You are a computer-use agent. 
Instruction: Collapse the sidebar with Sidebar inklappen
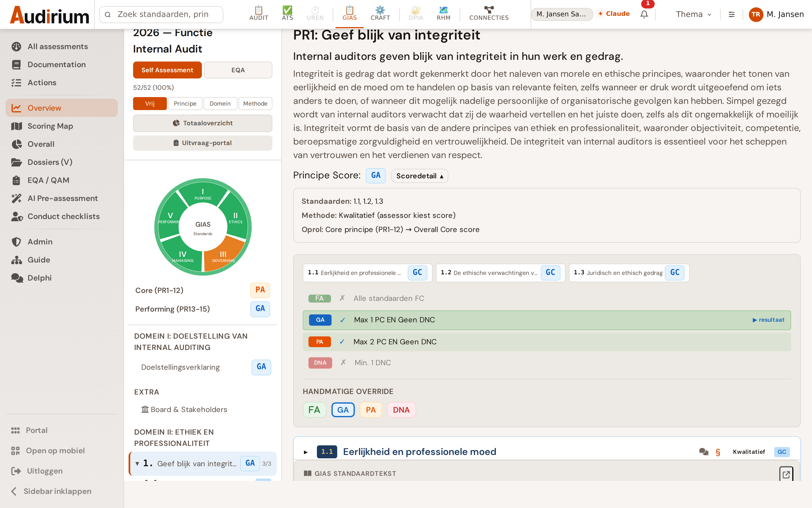(x=62, y=492)
